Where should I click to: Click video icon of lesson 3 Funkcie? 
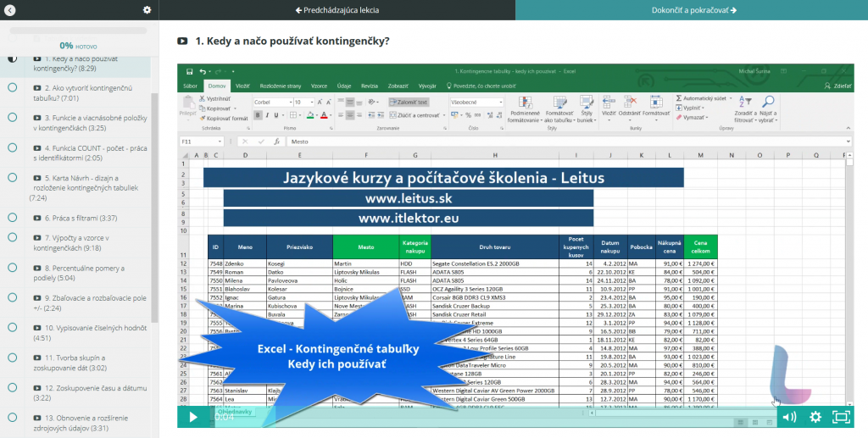tap(37, 118)
